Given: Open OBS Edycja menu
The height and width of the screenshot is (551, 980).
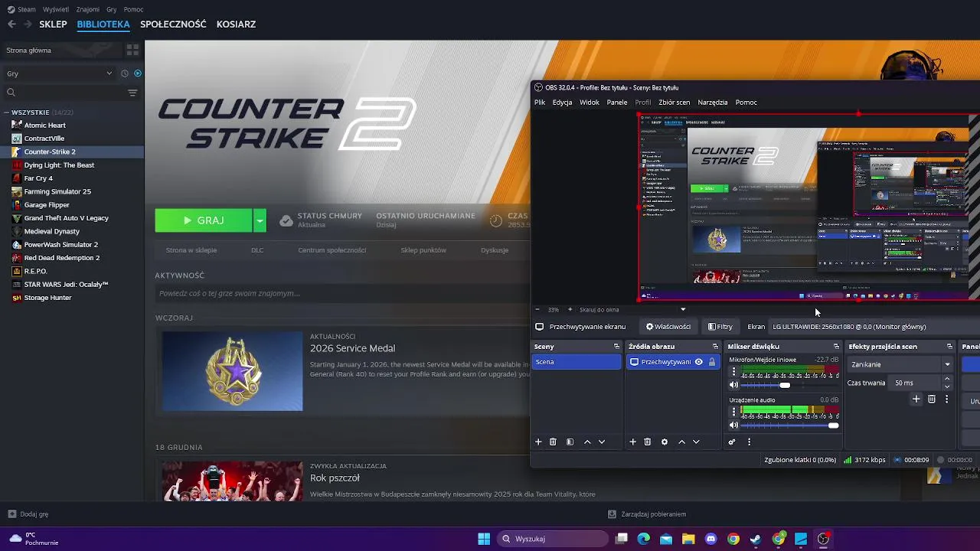Looking at the screenshot, I should tap(562, 102).
